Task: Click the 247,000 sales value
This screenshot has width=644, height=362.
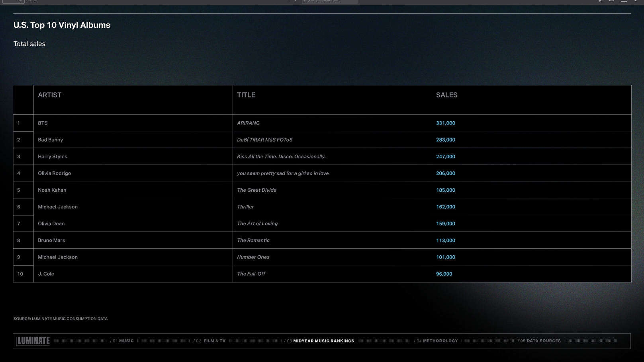Action: pyautogui.click(x=446, y=156)
